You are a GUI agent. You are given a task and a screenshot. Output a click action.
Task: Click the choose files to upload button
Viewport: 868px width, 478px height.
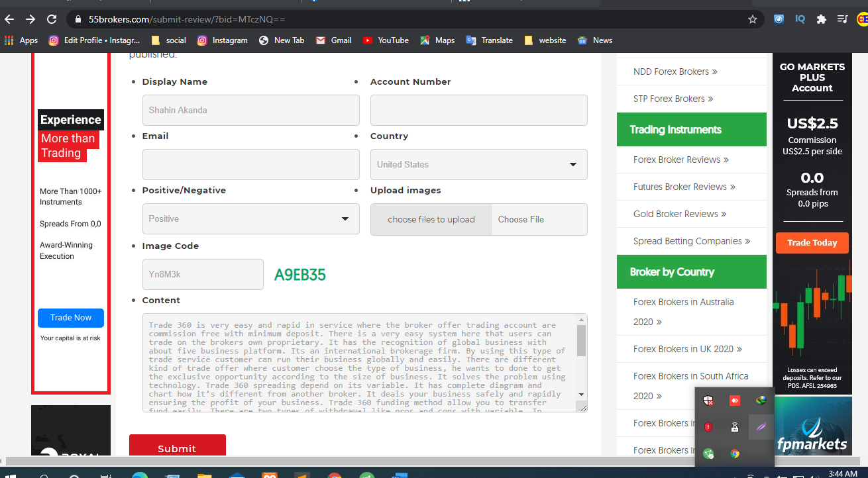click(431, 219)
